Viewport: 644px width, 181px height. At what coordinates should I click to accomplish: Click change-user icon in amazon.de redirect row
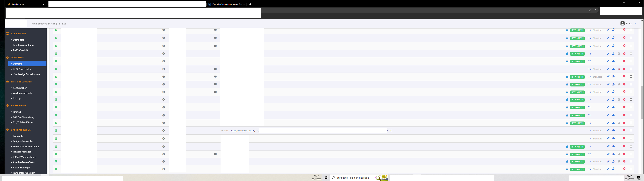point(613,130)
